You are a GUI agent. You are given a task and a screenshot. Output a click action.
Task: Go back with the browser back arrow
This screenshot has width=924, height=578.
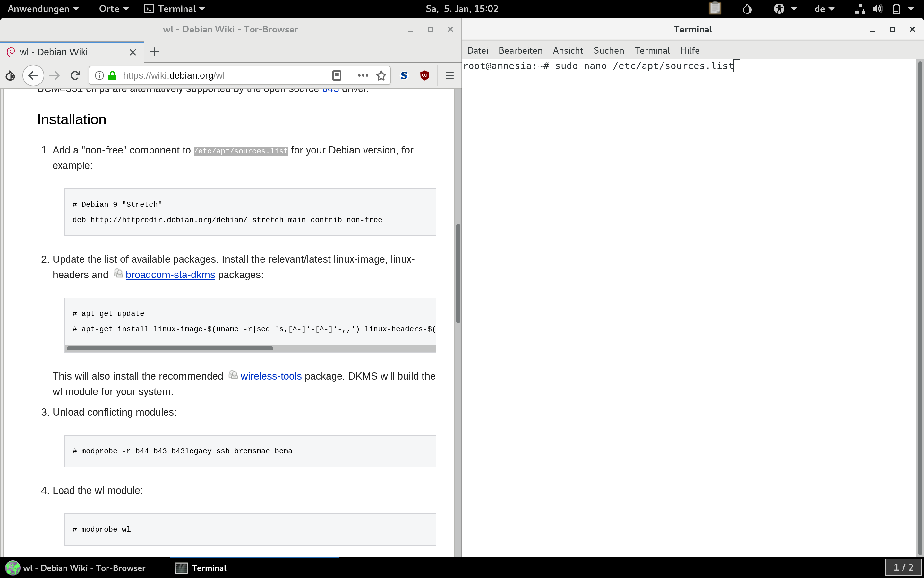click(33, 76)
